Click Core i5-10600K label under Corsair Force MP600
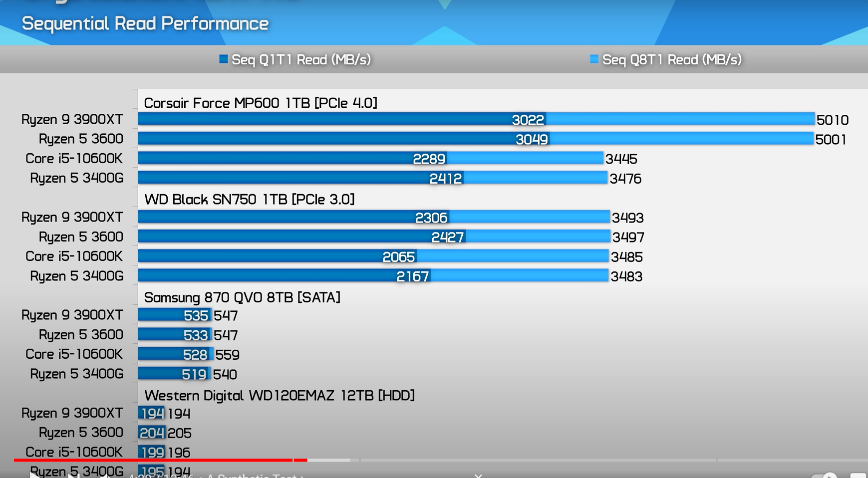The height and width of the screenshot is (478, 868). [74, 158]
